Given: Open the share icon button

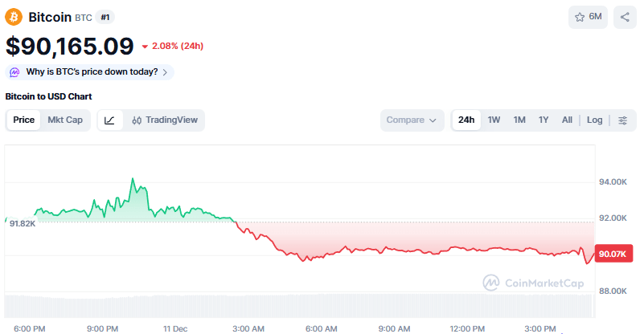Looking at the screenshot, I should click(x=625, y=17).
